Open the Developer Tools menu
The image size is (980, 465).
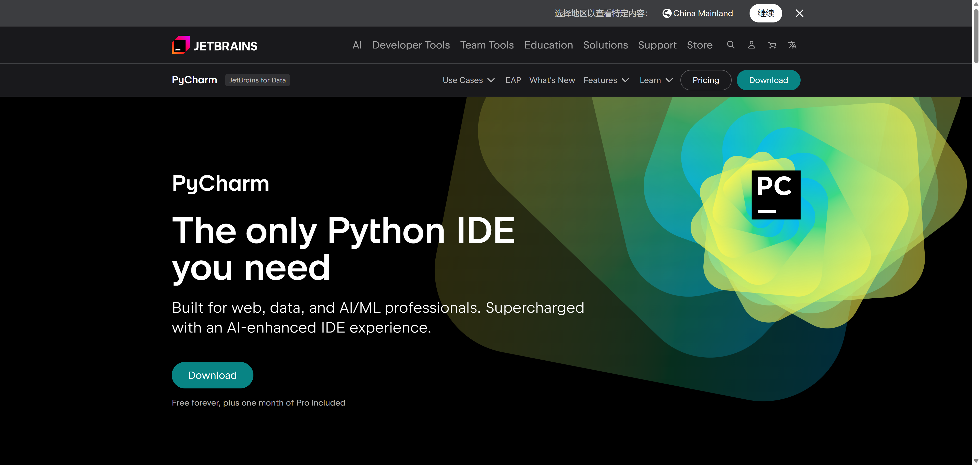pos(411,45)
